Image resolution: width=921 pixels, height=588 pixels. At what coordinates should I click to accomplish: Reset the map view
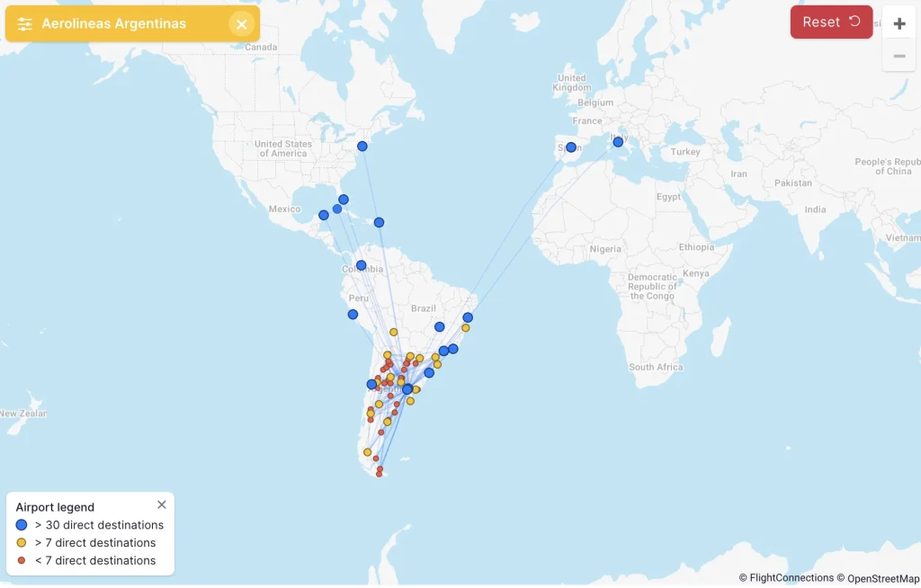831,22
